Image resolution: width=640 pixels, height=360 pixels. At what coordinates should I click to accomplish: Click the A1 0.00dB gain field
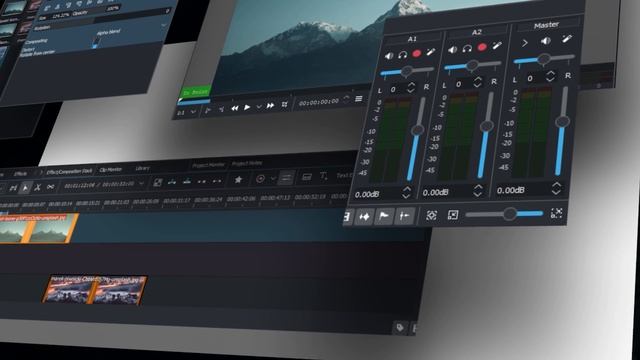tap(382, 194)
